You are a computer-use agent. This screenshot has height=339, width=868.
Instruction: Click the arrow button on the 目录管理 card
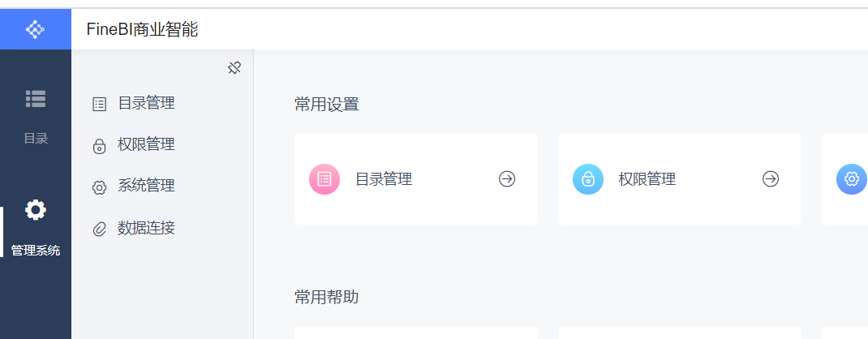[507, 178]
